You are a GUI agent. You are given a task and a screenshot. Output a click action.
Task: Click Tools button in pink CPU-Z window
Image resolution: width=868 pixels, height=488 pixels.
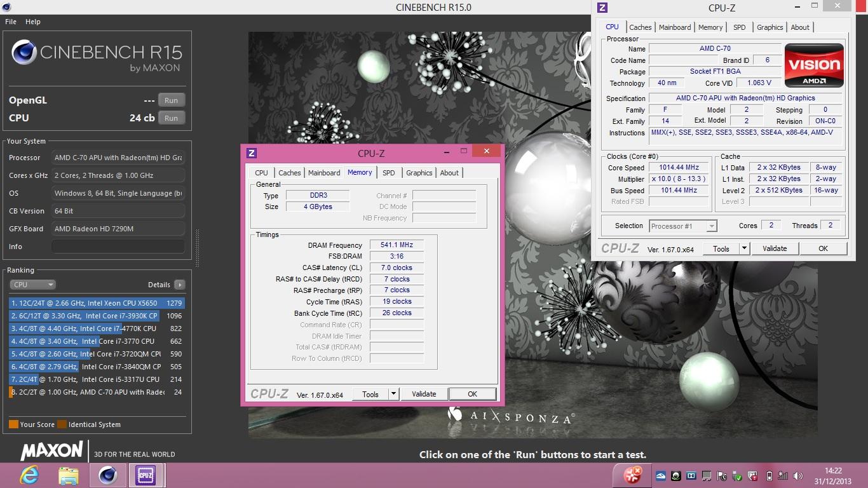pos(370,394)
